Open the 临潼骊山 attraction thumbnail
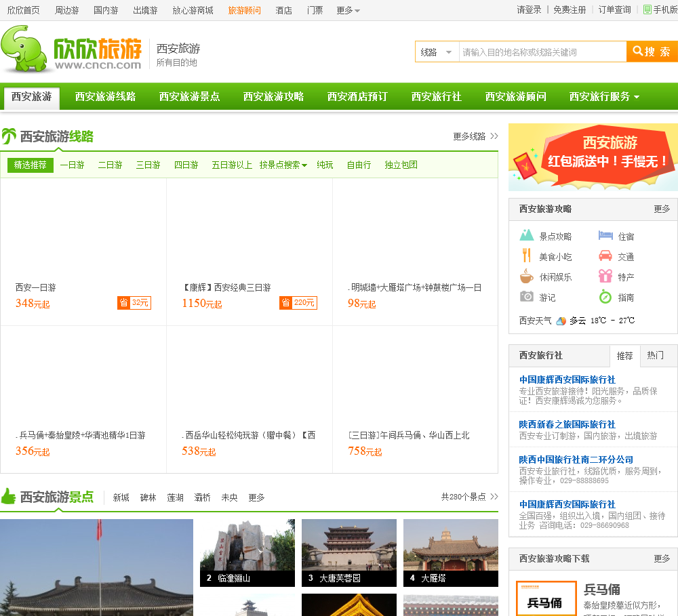This screenshot has width=678, height=616. click(x=247, y=553)
